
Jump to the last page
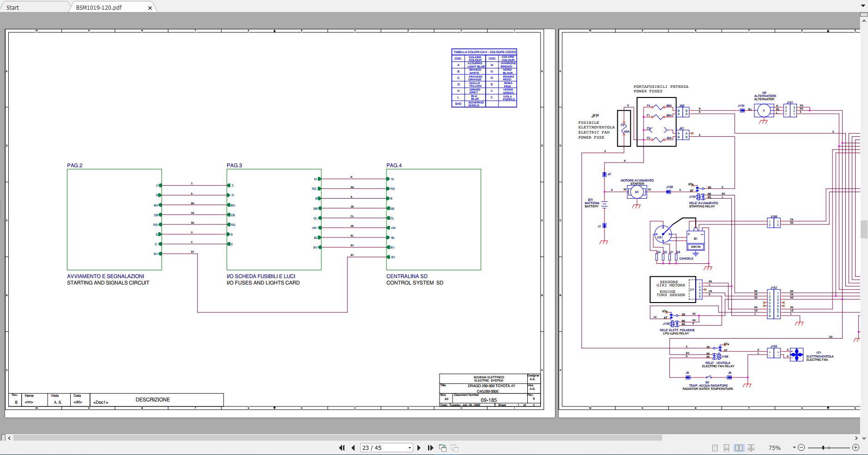[x=430, y=448]
